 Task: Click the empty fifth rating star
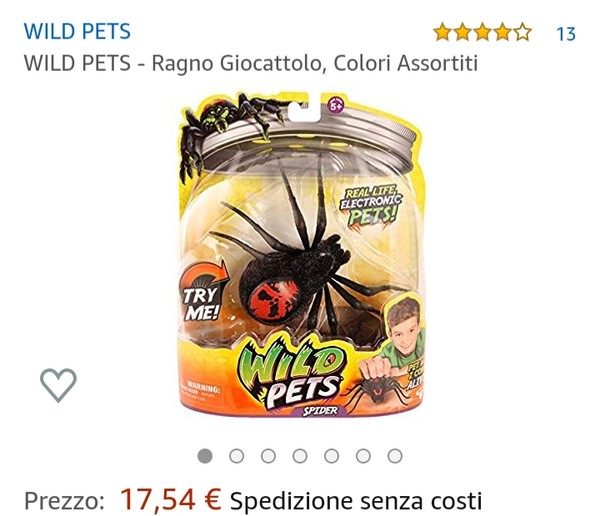522,32
